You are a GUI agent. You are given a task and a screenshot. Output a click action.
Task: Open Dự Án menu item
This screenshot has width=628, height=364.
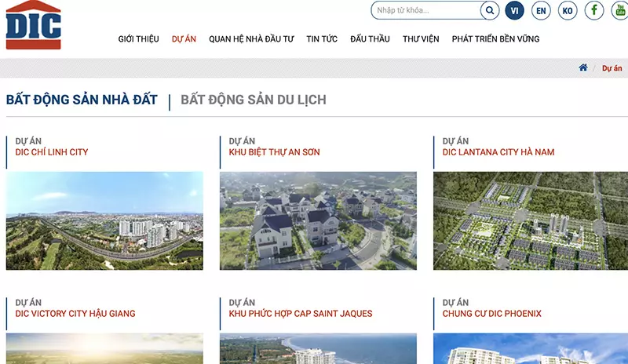(x=184, y=39)
